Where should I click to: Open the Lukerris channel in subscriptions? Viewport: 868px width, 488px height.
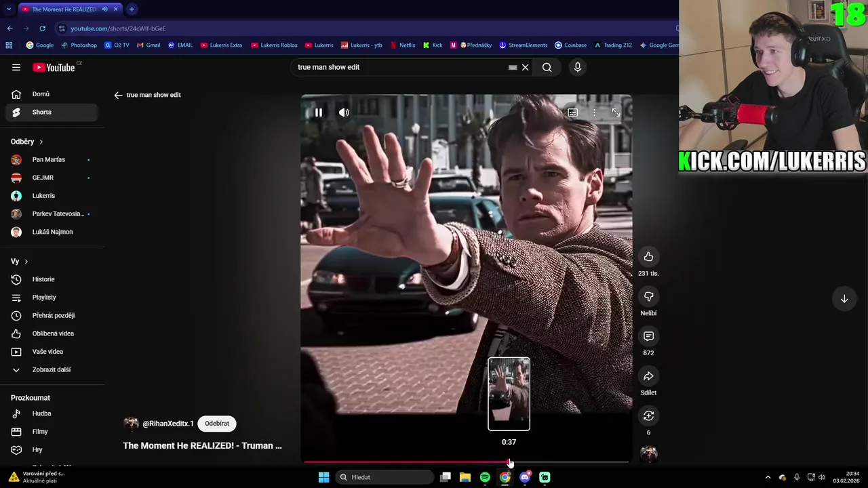(52, 196)
